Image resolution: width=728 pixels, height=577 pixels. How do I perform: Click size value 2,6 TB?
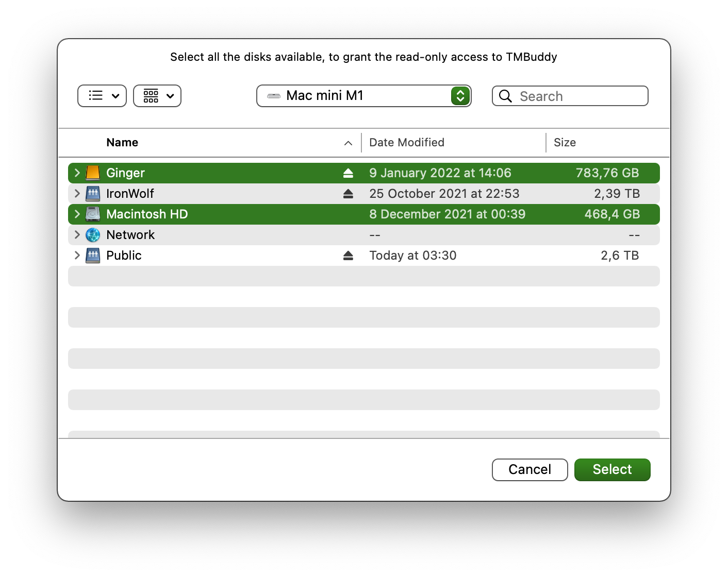click(x=620, y=256)
